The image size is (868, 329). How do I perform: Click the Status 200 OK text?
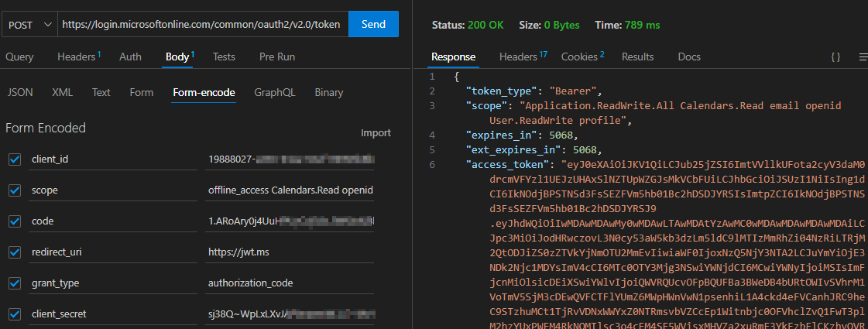pyautogui.click(x=468, y=25)
